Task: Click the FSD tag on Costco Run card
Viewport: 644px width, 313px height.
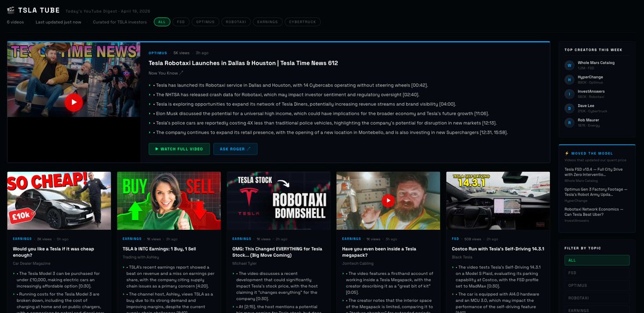Action: tap(455, 239)
